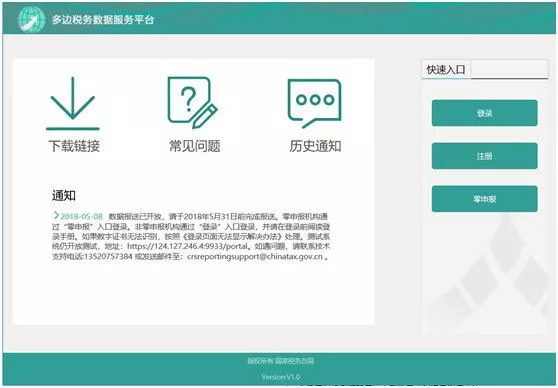Open the question-mark FAQ icon
This screenshot has height=388, width=558.
[x=193, y=103]
